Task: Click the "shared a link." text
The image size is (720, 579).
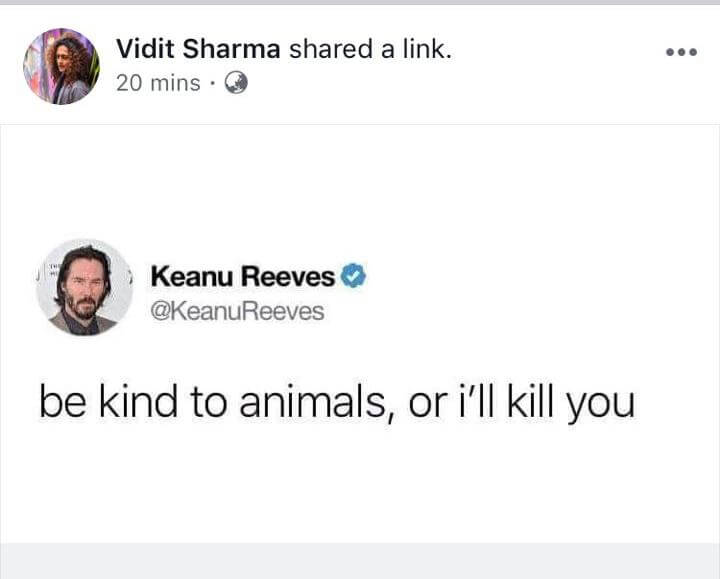Action: click(x=370, y=48)
